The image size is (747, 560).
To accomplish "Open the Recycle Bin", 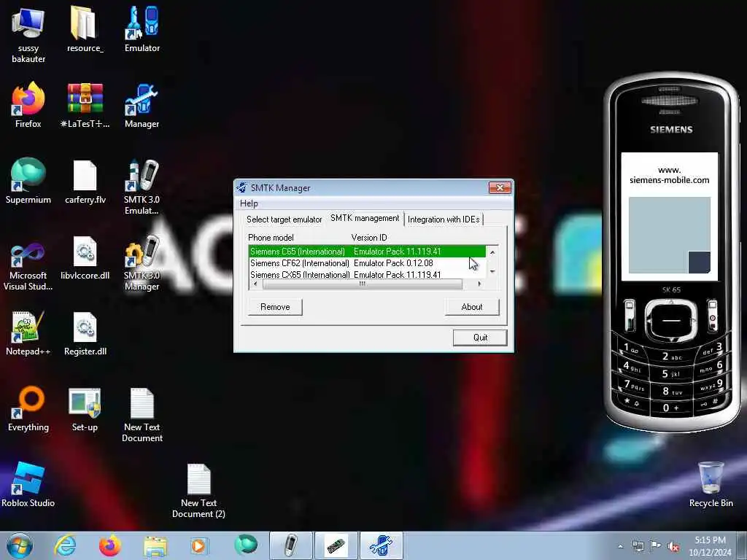I will tap(711, 485).
